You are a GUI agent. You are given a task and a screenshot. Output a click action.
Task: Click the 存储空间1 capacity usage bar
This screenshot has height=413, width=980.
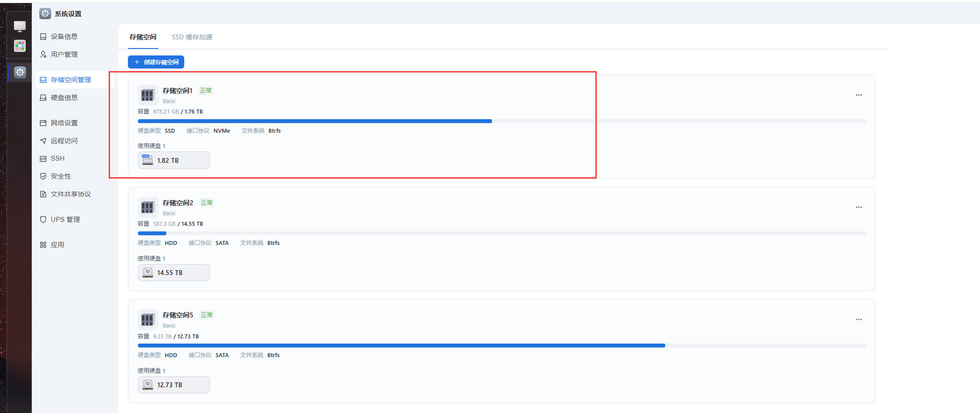point(501,121)
